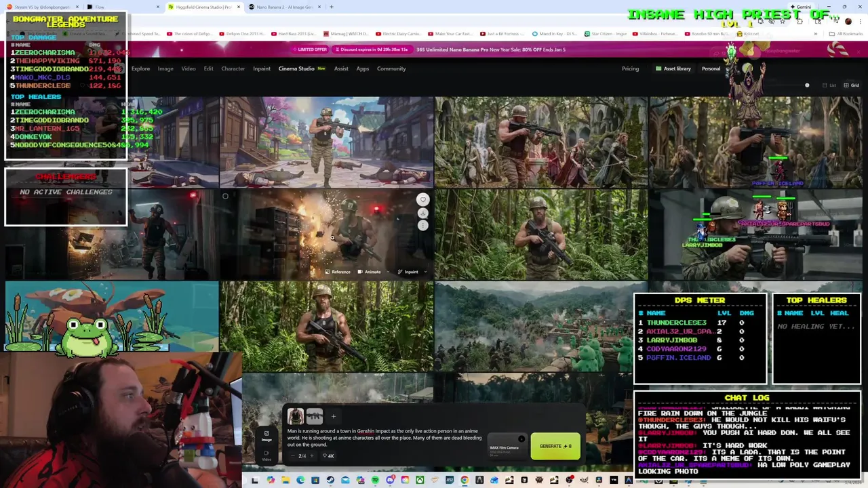The height and width of the screenshot is (488, 868).
Task: Expand the Inpaint dropdown arrow
Action: pos(425,272)
